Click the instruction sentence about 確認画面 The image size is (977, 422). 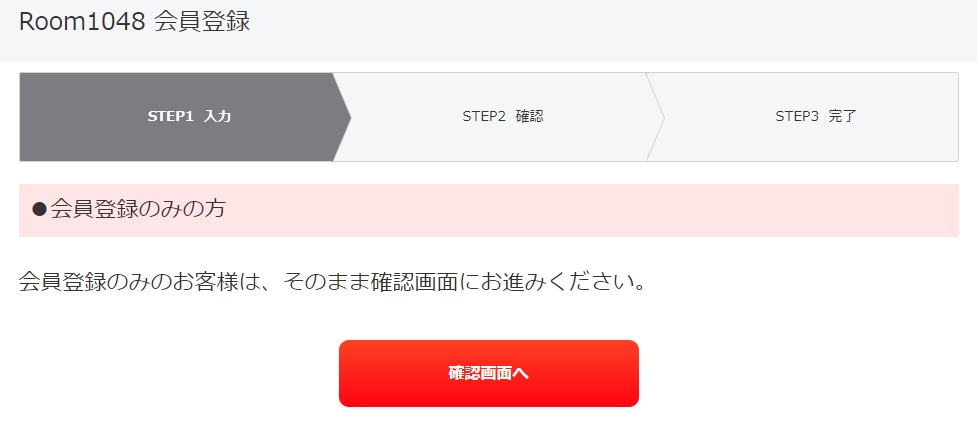[331, 282]
